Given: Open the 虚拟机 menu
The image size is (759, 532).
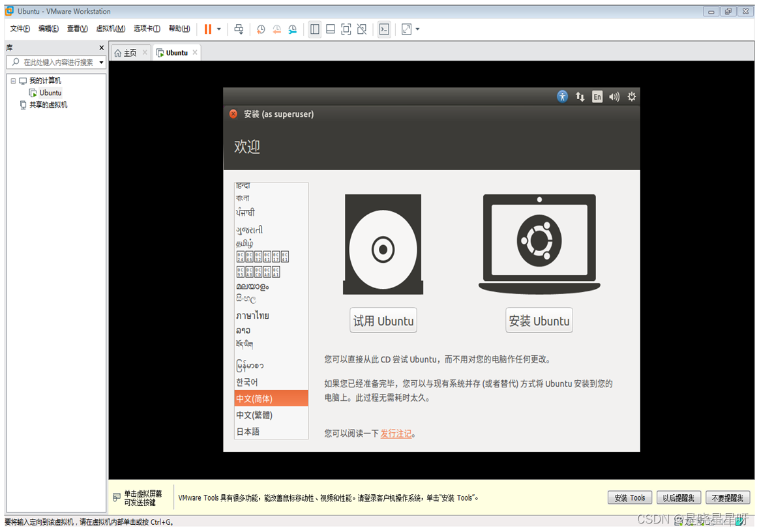Looking at the screenshot, I should pos(110,29).
